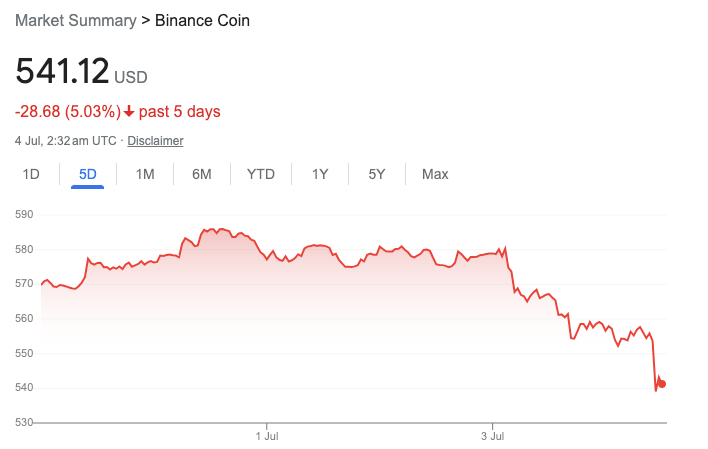Switch to the 1D range tab

[31, 174]
